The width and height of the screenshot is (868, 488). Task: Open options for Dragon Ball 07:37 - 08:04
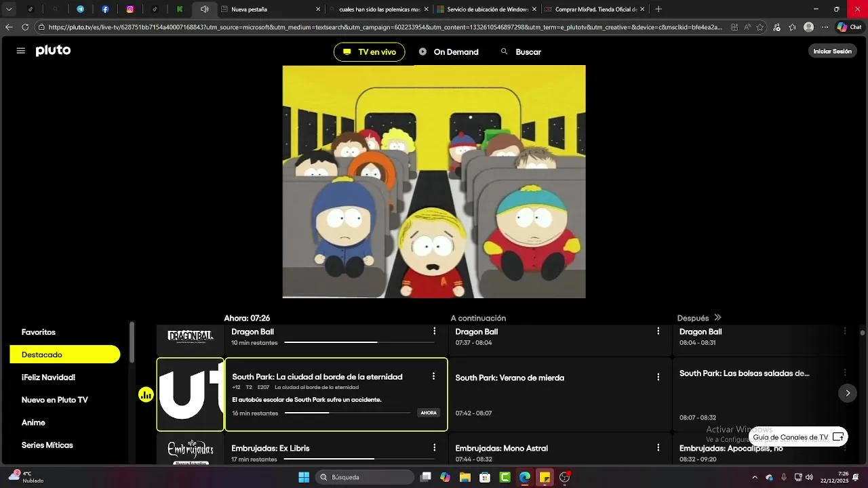pos(658,331)
